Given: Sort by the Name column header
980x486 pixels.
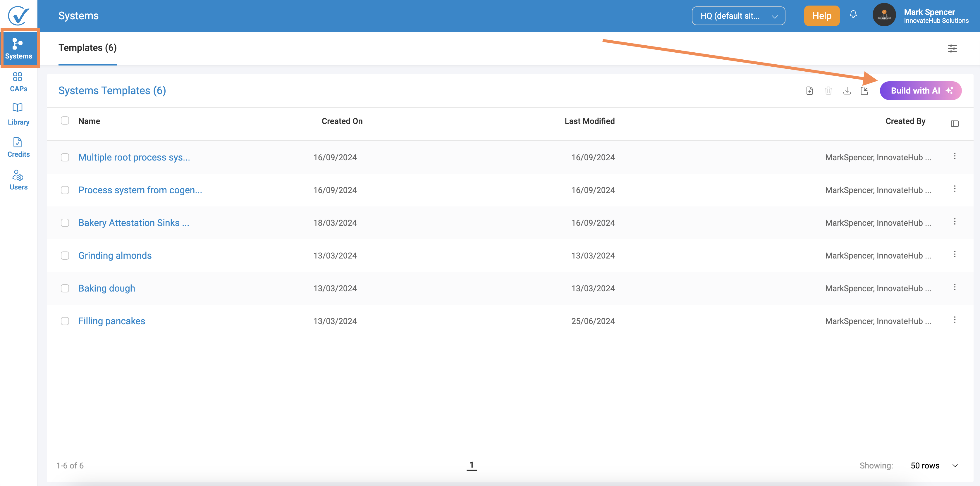Looking at the screenshot, I should click(x=89, y=121).
